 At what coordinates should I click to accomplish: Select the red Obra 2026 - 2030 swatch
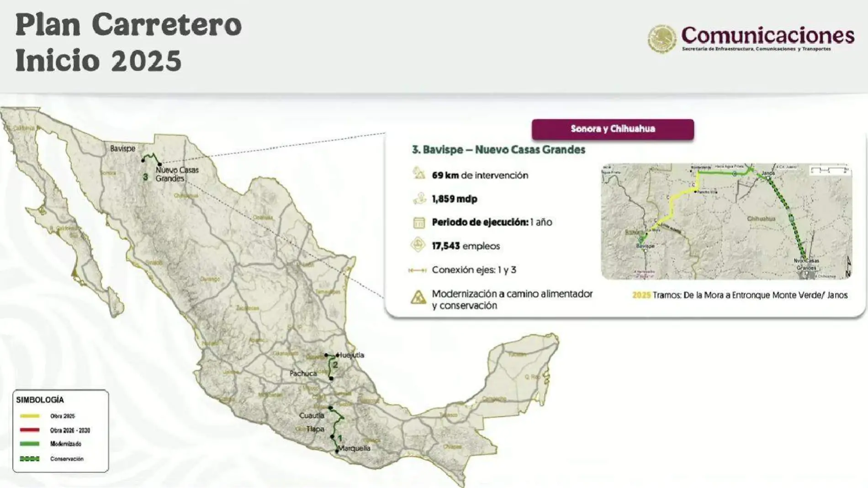tap(30, 430)
